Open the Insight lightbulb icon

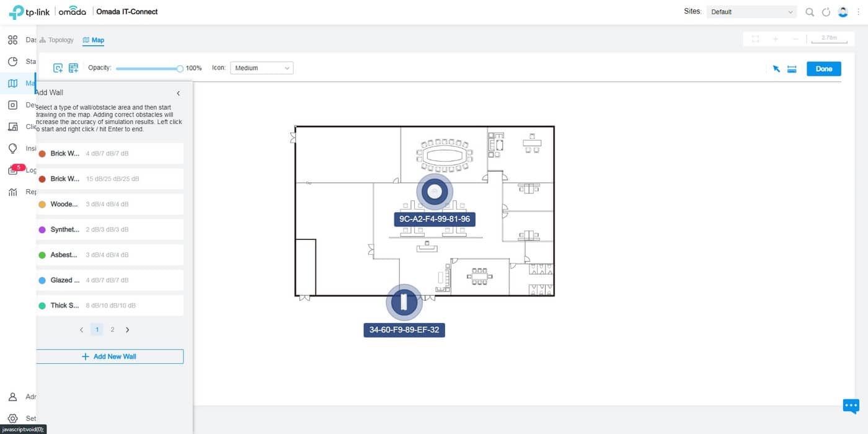(12, 149)
